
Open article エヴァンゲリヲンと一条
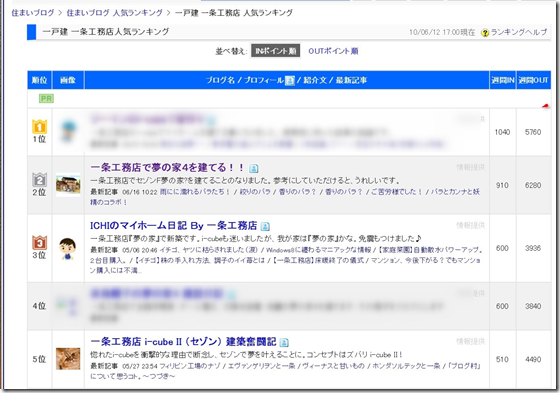click(x=261, y=366)
